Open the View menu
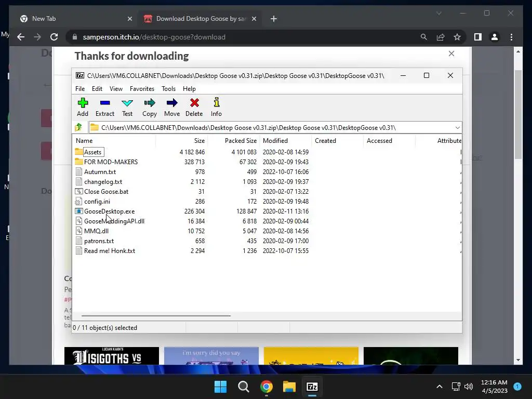 [x=116, y=88]
